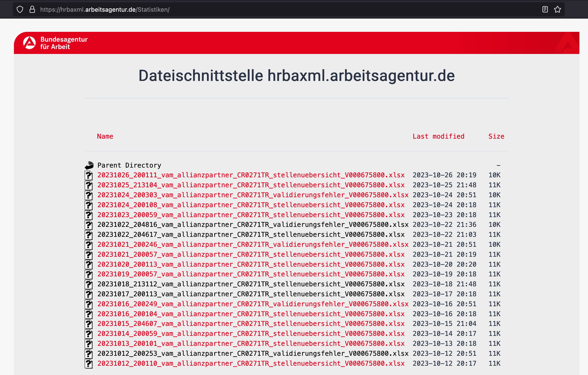Open 20231022_204816 validierungsfehler xlsx file
This screenshot has height=375, width=588.
pos(253,225)
